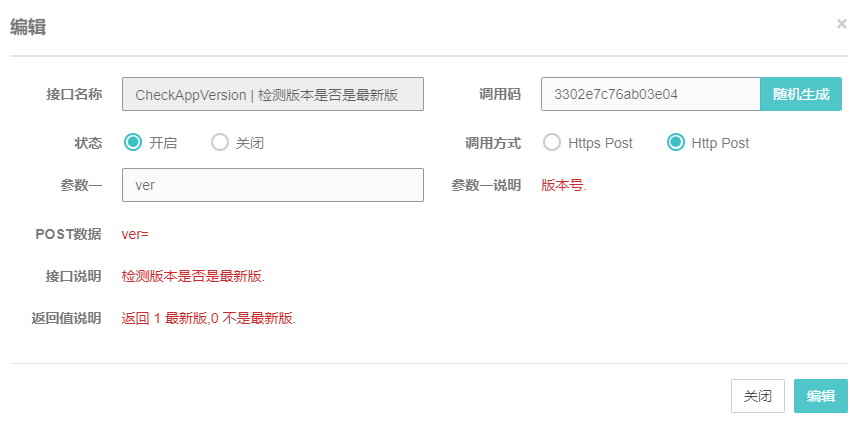This screenshot has width=861, height=430.
Task: Click the red 接口说明 description sentence
Action: [193, 276]
